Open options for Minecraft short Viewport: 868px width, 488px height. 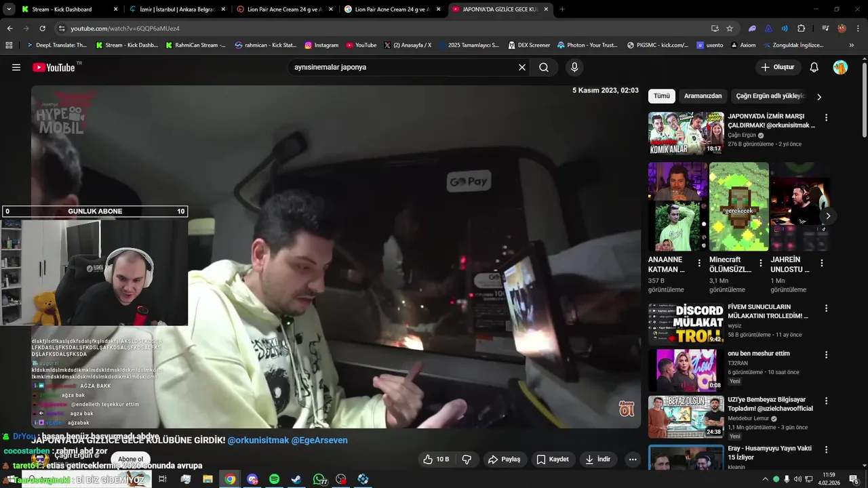point(760,263)
